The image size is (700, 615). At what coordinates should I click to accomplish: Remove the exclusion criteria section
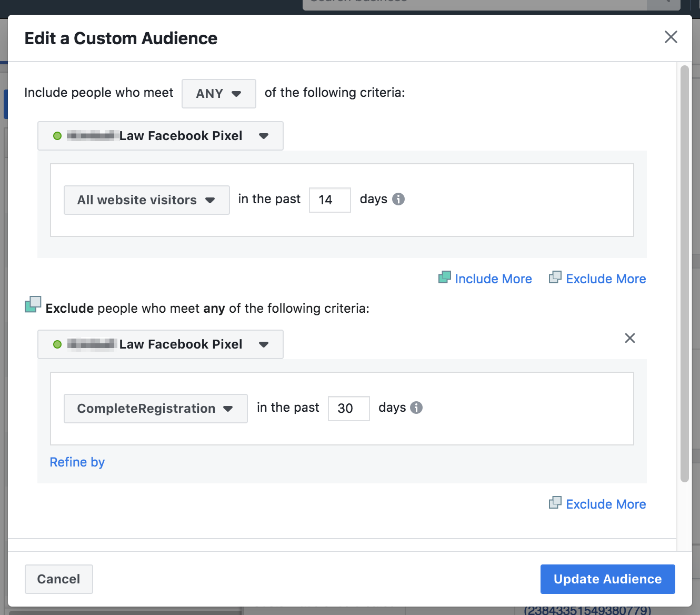coord(629,338)
